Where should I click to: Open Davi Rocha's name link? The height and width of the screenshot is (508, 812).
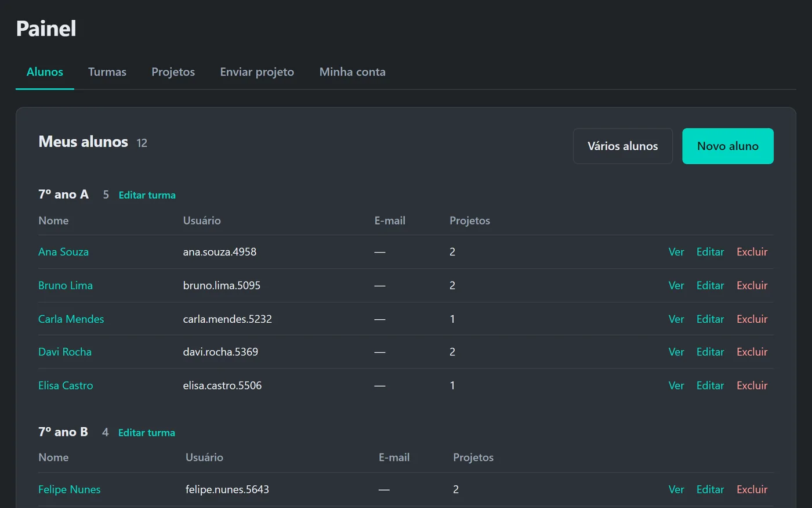pos(65,352)
